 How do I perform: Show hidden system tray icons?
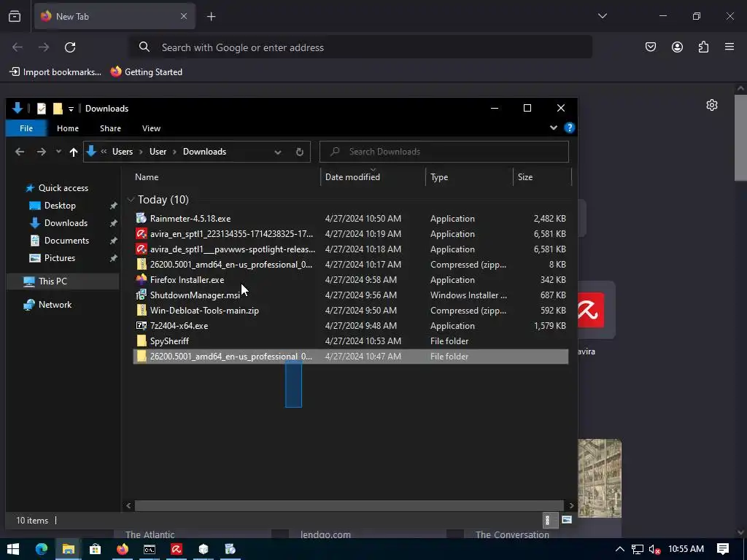[x=620, y=550]
